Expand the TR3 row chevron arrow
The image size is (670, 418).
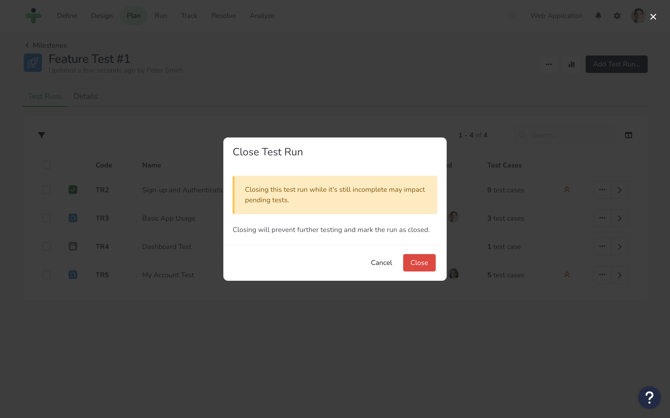(x=620, y=218)
